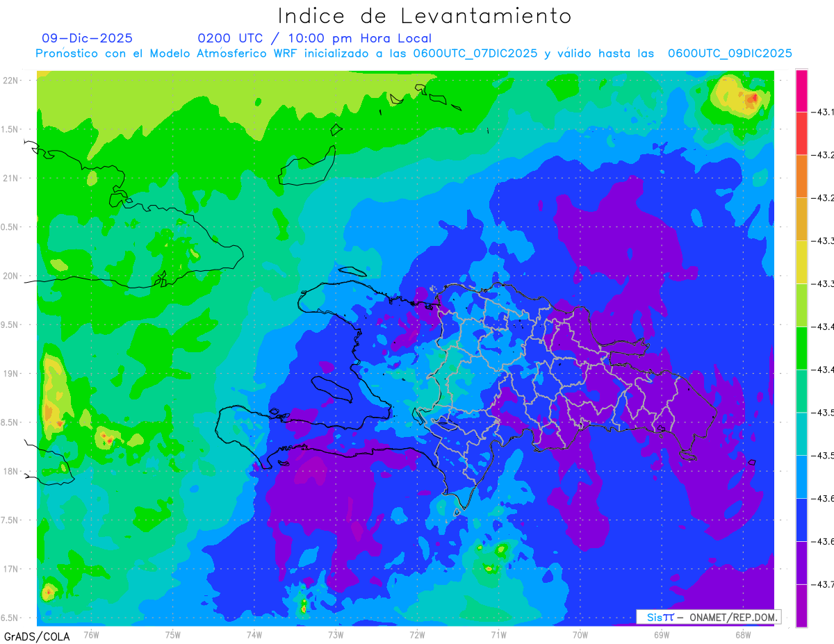Viewport: 834px width, 644px height.
Task: Click the 71W longitude label
Action: click(498, 634)
